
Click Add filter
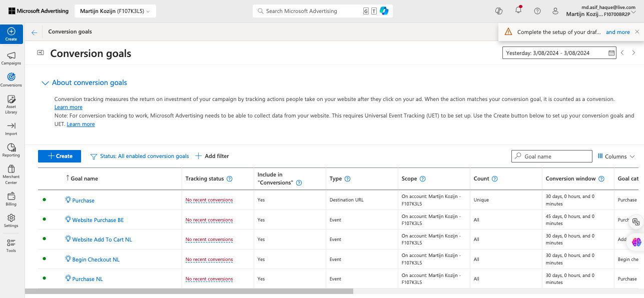[x=212, y=156]
